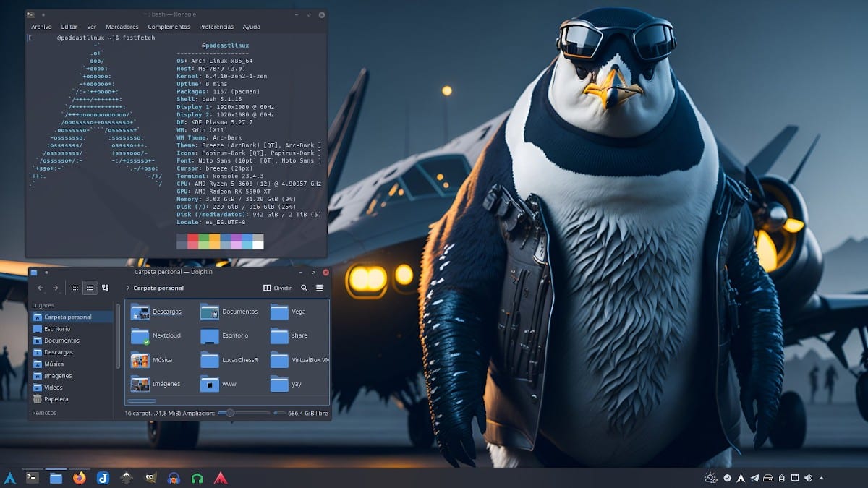This screenshot has width=868, height=488.
Task: Click Carpeta personal in the breadcrumb bar
Action: pyautogui.click(x=158, y=288)
